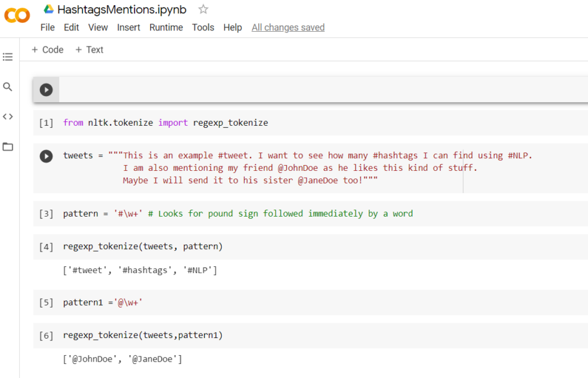The image size is (588, 378).
Task: Insert a text cell using + Text
Action: (89, 50)
